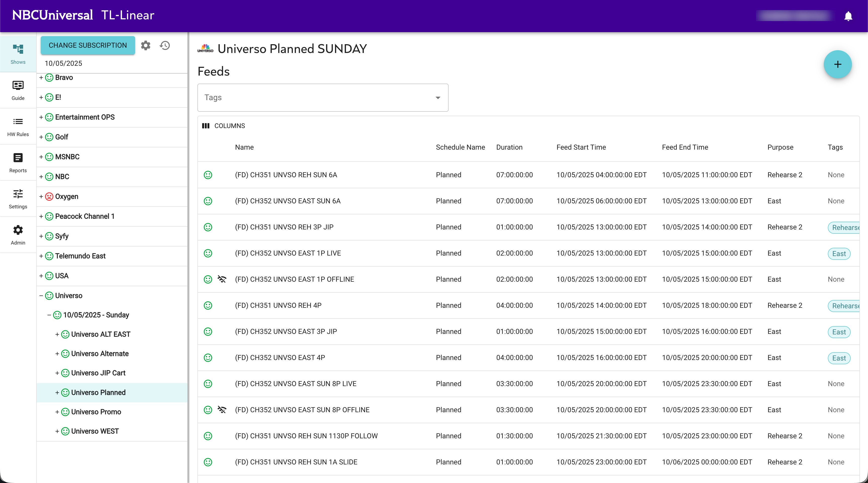Click status smiley of CH351 REH SUN 6A

coord(208,175)
